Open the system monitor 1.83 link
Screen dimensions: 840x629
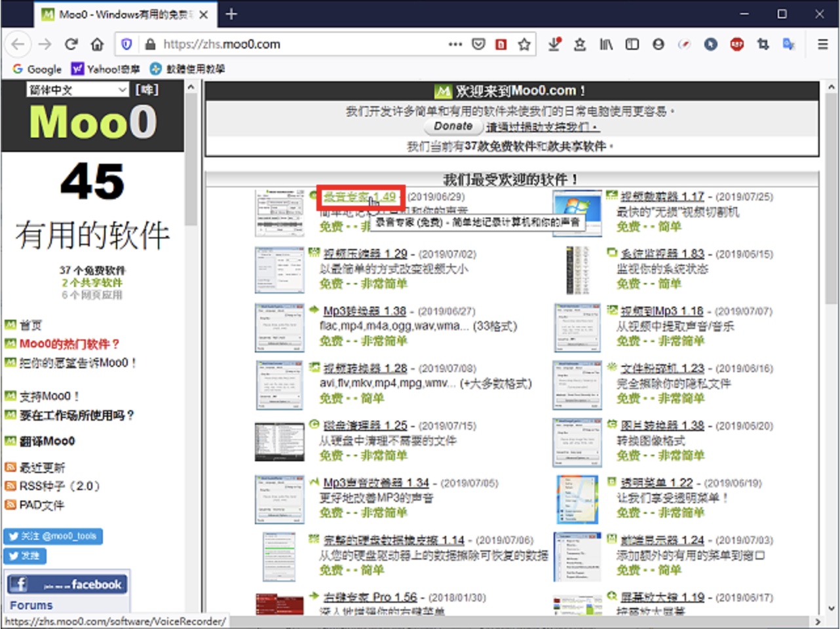click(662, 254)
